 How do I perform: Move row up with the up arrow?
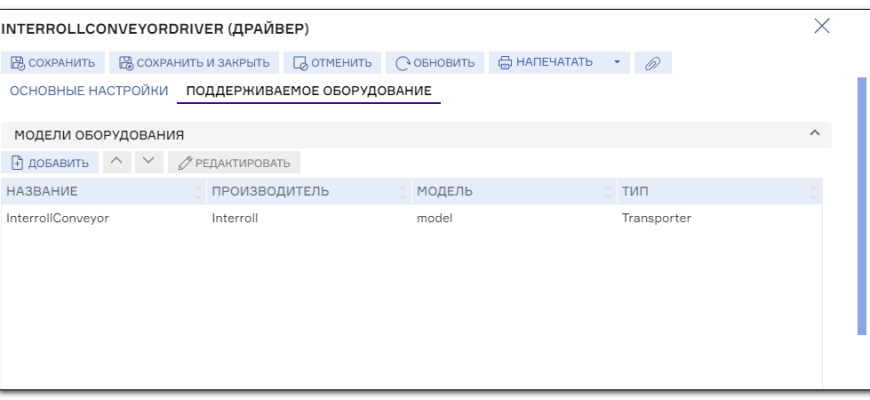click(117, 161)
